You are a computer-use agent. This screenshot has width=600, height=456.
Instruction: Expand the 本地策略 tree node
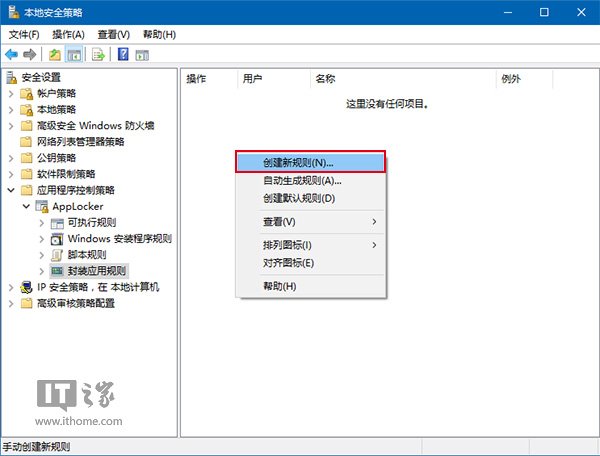[11, 110]
